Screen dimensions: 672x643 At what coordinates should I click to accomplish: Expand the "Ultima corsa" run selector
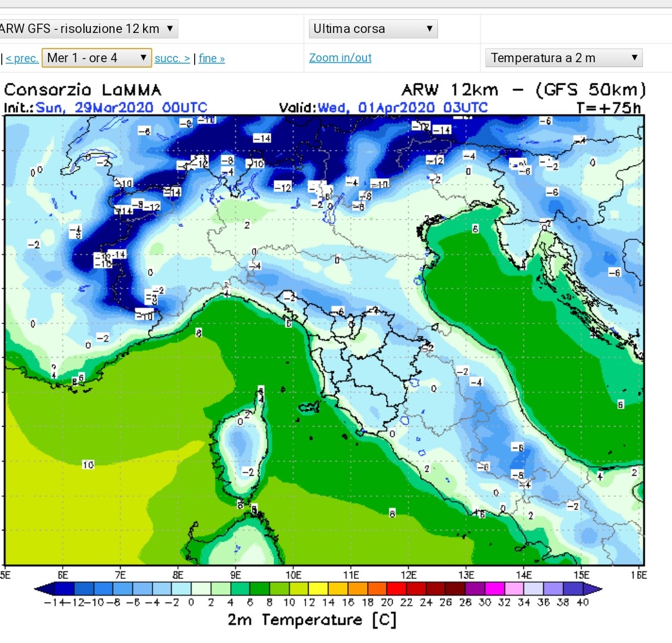[x=373, y=29]
